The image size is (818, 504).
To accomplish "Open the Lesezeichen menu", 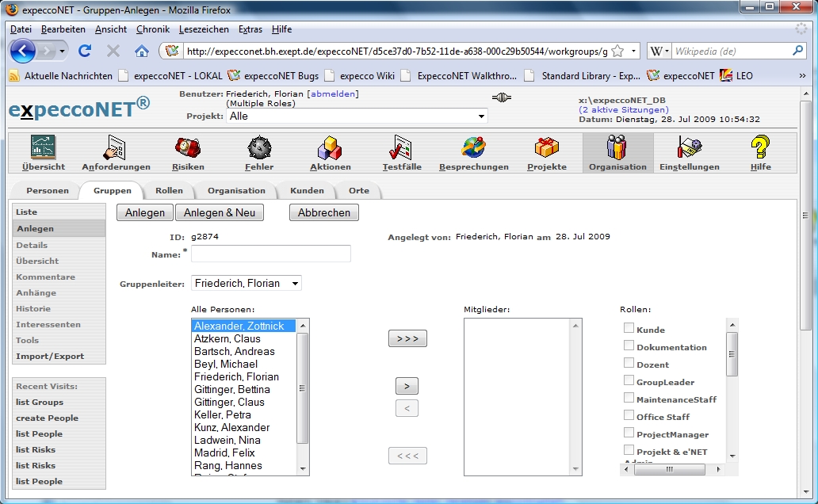I will 204,29.
